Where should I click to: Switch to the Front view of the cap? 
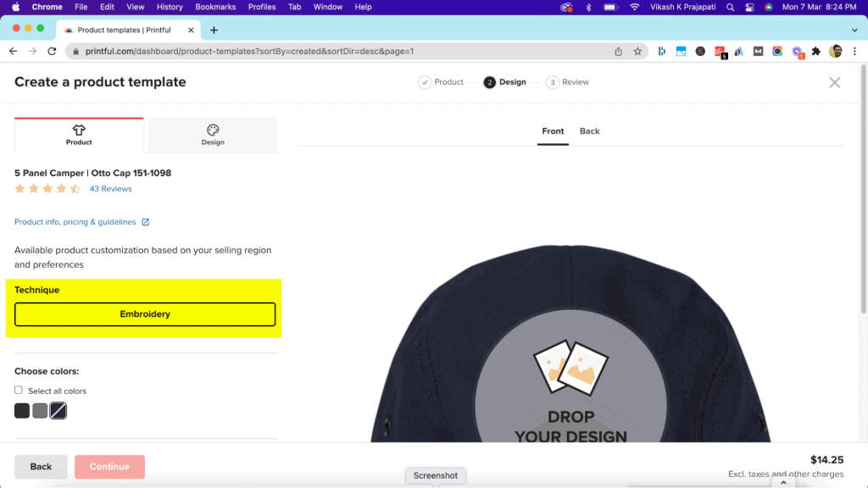pyautogui.click(x=553, y=131)
